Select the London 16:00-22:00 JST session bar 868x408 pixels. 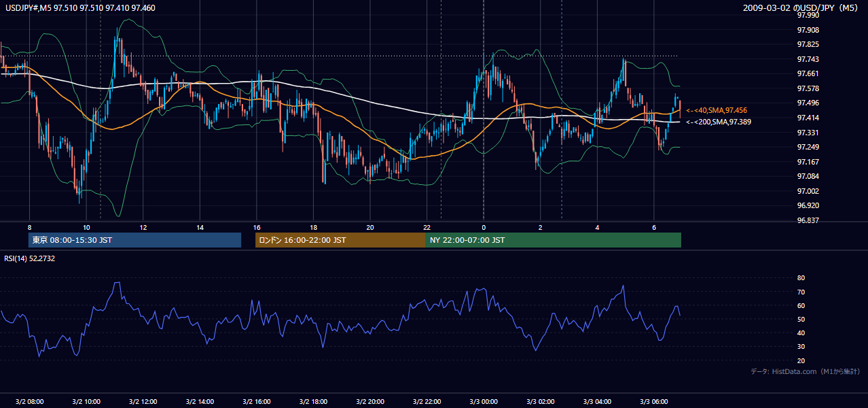pos(340,240)
